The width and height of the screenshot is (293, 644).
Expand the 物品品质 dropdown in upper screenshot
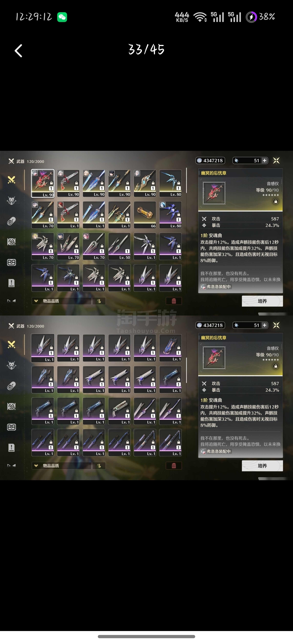61,301
